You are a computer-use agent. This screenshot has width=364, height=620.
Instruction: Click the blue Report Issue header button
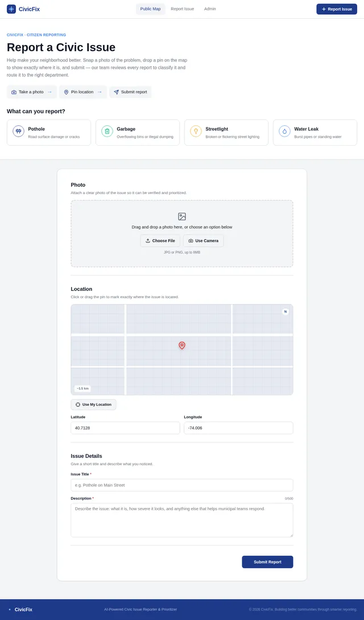click(x=336, y=9)
